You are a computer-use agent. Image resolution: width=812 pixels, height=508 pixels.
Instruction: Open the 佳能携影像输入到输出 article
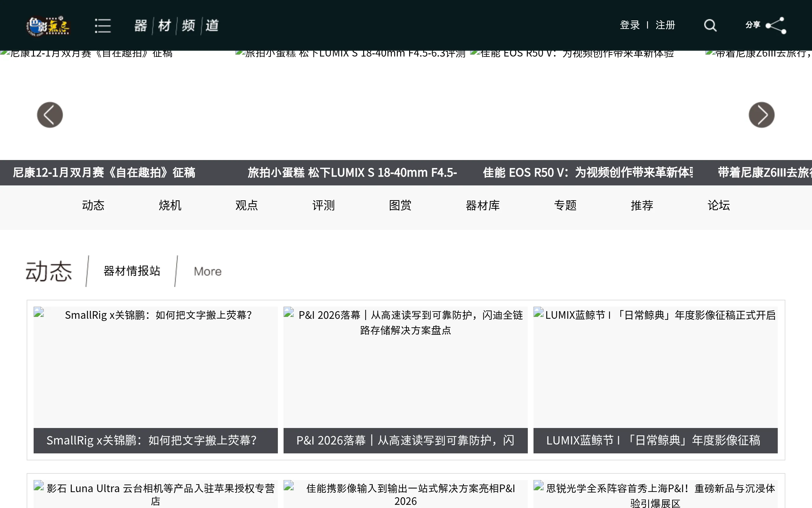point(405,494)
